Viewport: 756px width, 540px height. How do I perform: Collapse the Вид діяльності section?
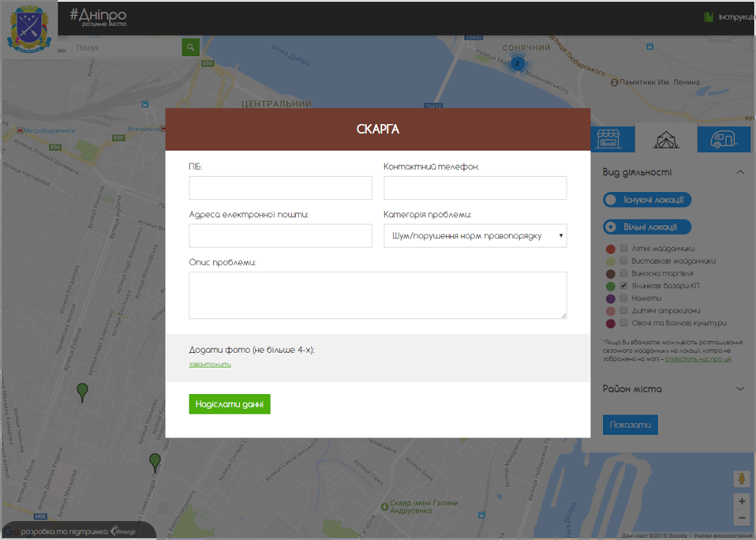click(740, 173)
